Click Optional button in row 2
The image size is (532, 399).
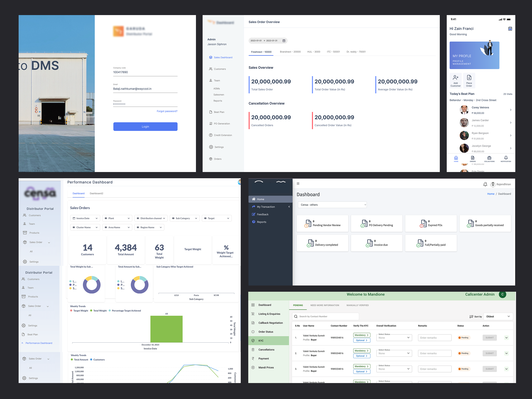click(362, 356)
